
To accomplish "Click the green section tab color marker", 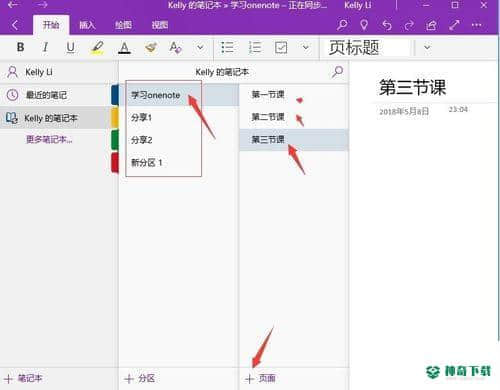I will point(115,140).
